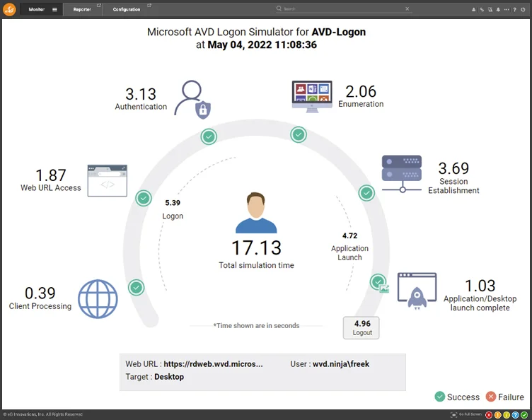The height and width of the screenshot is (420, 532).
Task: Switch to the Configuration tab
Action: coord(127,9)
